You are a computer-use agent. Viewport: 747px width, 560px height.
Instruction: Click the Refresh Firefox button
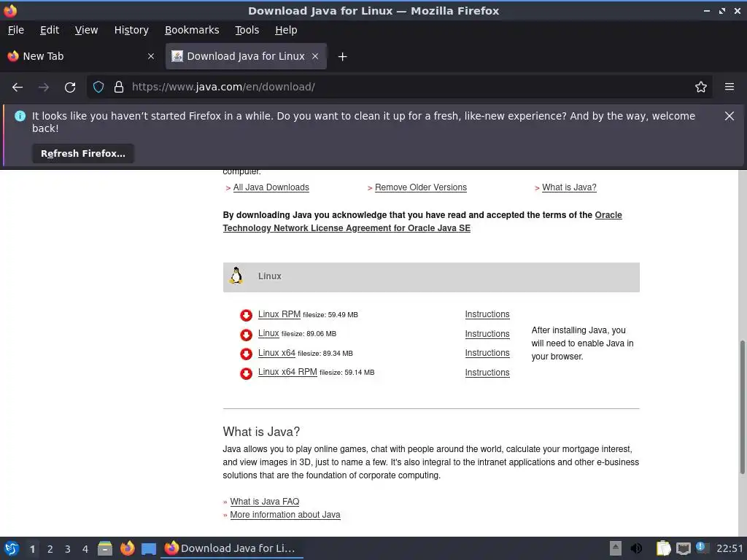pyautogui.click(x=83, y=154)
